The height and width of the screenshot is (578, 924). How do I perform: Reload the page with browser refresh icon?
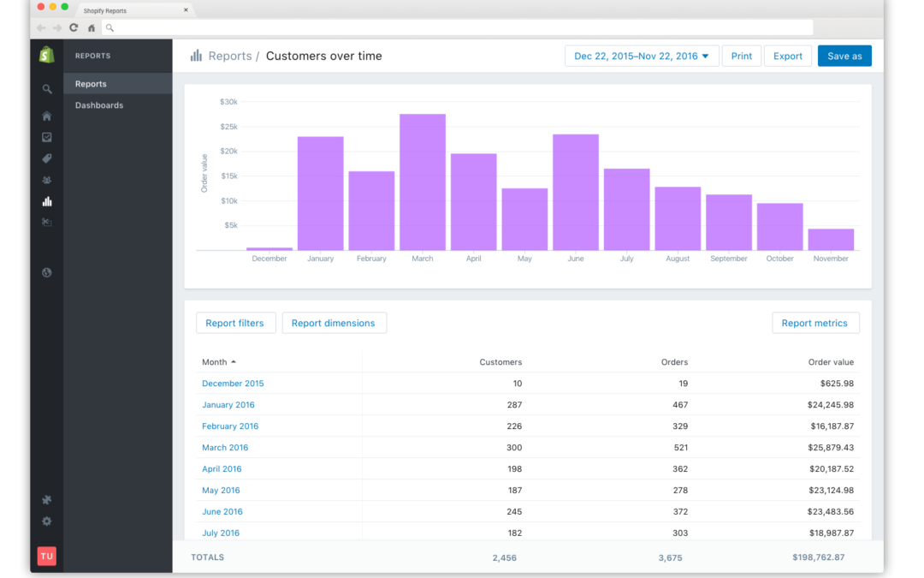tap(74, 27)
